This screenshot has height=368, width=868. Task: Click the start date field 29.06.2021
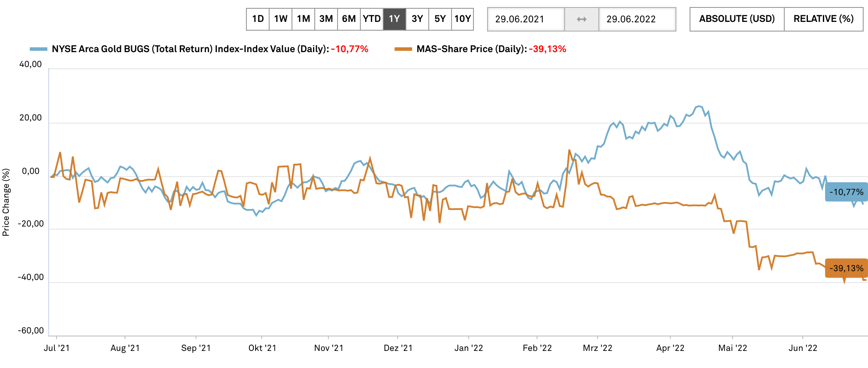(x=526, y=19)
